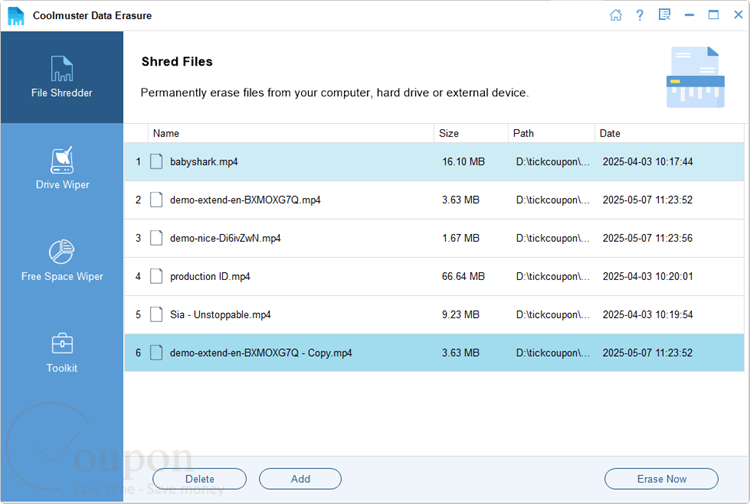Maximize the Coolmuster window
The width and height of the screenshot is (750, 504).
click(x=713, y=15)
